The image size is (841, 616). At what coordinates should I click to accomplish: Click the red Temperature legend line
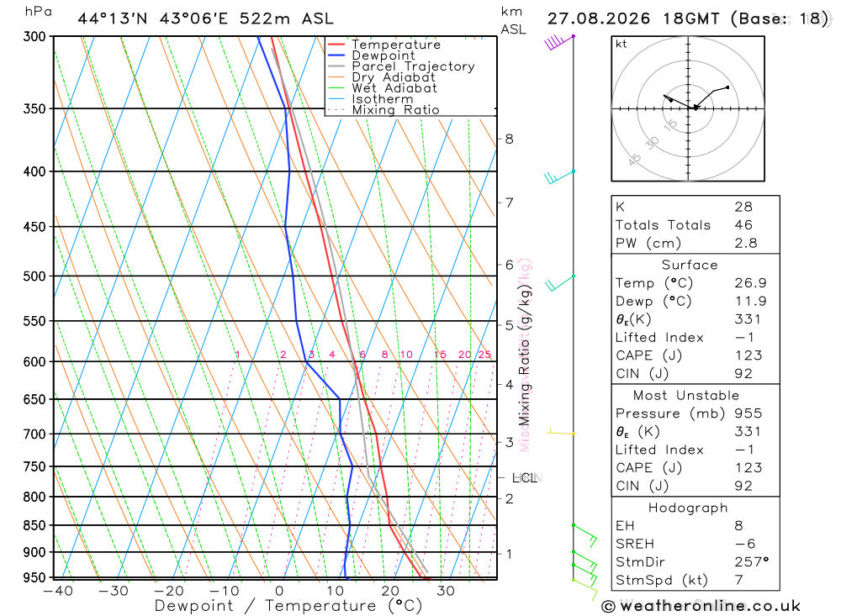click(x=336, y=45)
